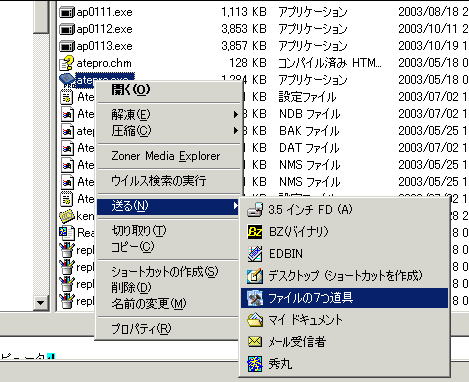Click the デスクトップ shortcut icon
The width and height of the screenshot is (469, 382).
click(255, 276)
